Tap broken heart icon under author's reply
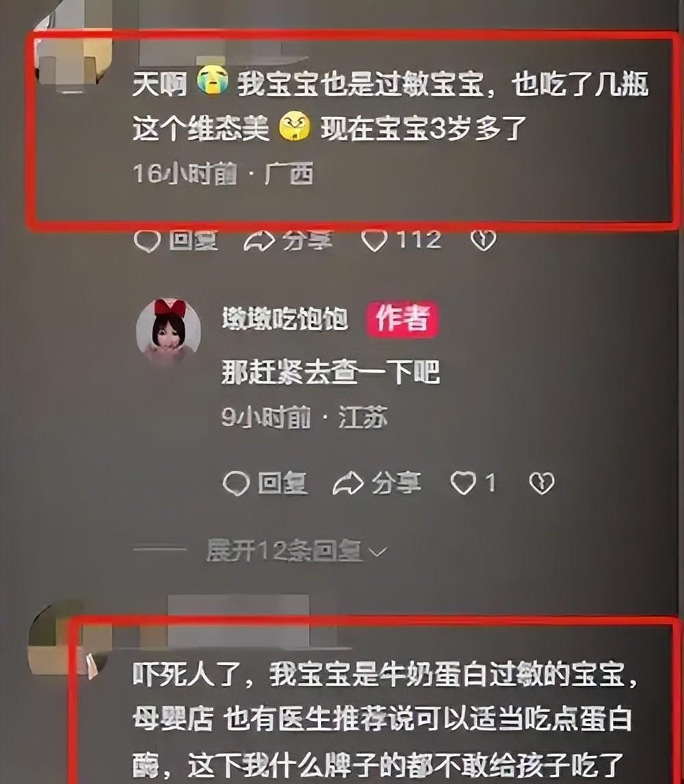 pos(542,484)
